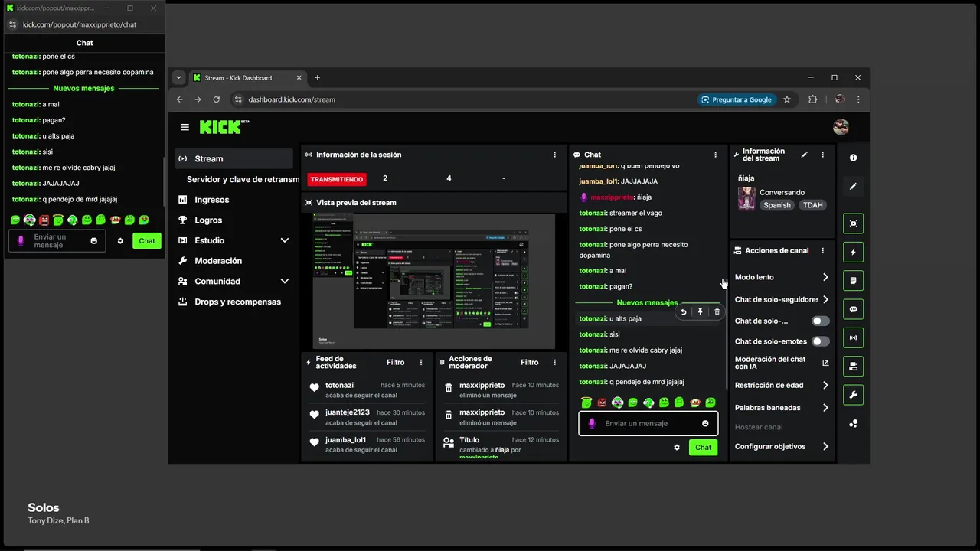
Task: Click the lightning bolt icon in right sidebar
Action: [853, 252]
